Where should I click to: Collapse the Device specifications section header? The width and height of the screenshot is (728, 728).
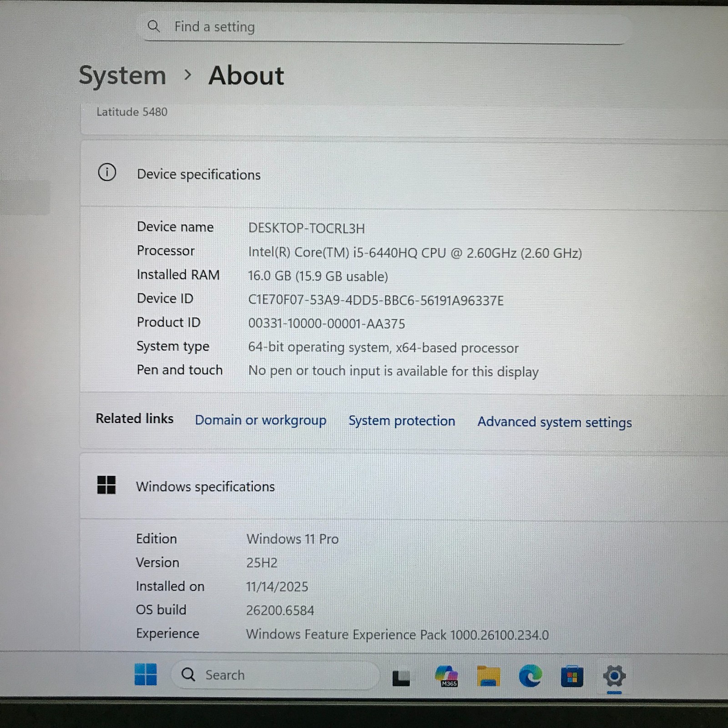(x=404, y=174)
